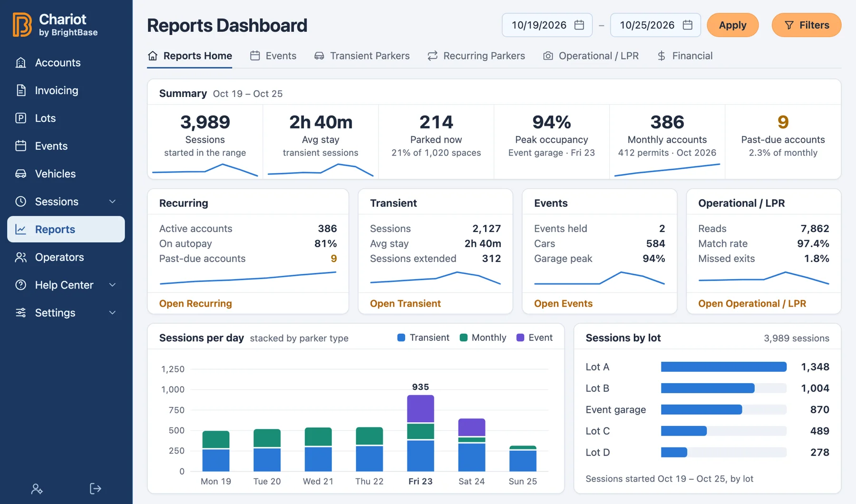The width and height of the screenshot is (856, 504).
Task: Click the 'Sessions extended' 312 row
Action: (x=435, y=259)
